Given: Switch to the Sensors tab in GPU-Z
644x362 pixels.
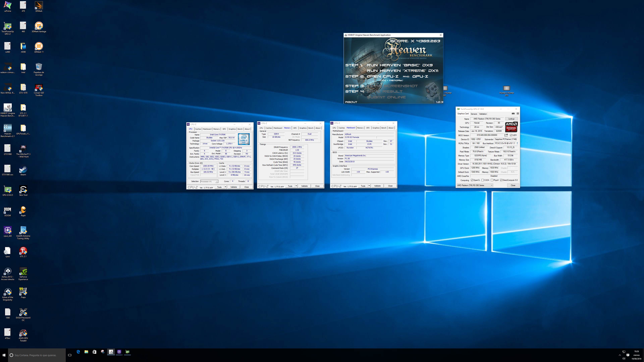Looking at the screenshot, I should coord(474,114).
